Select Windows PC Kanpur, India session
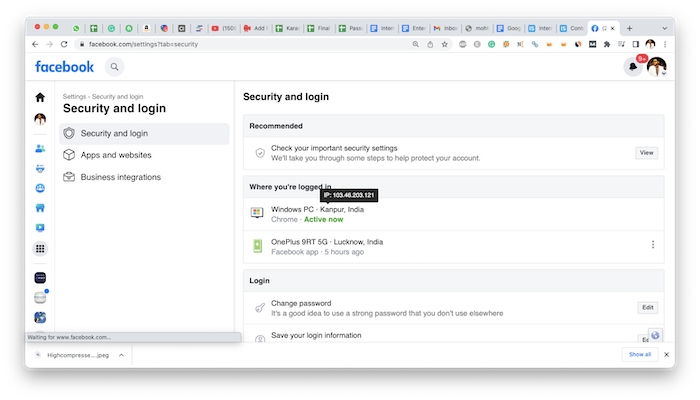 click(x=454, y=214)
